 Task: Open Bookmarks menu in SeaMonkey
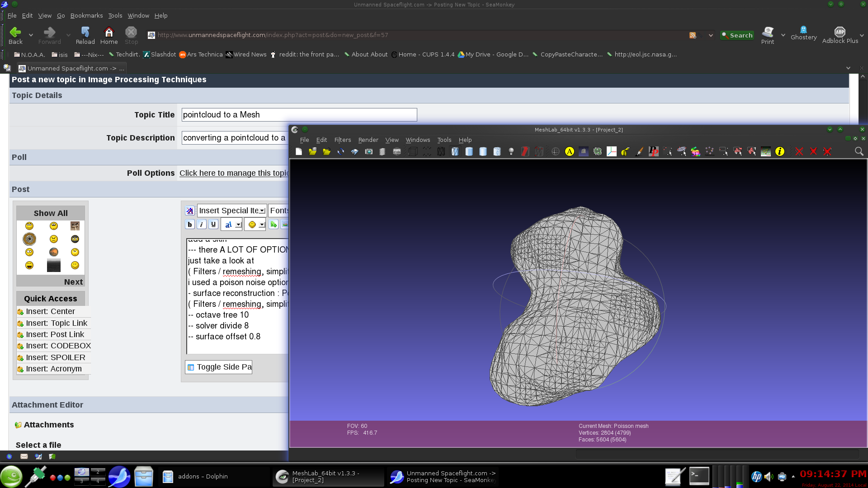(x=86, y=15)
